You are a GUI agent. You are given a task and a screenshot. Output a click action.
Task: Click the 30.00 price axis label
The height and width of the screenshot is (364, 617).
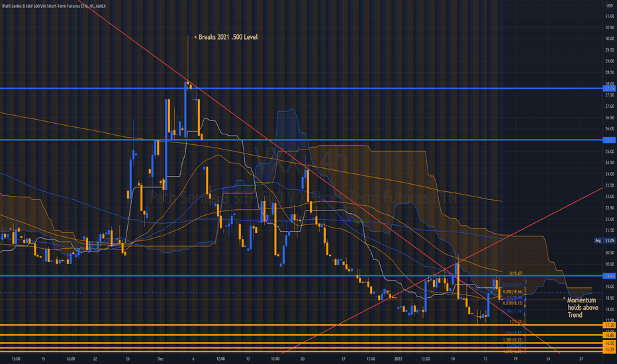tap(610, 38)
